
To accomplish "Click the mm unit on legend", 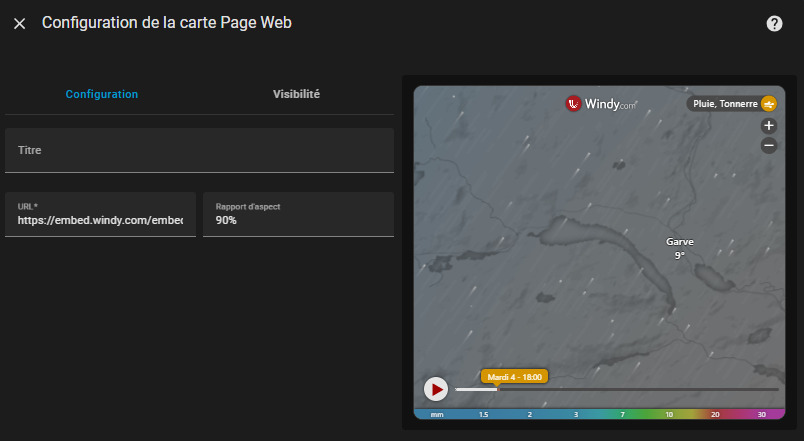I will (437, 414).
